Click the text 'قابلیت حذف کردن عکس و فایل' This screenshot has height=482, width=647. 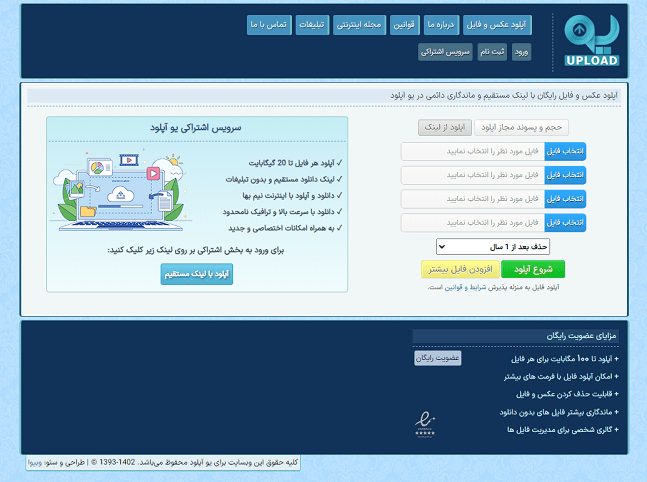coord(564,395)
